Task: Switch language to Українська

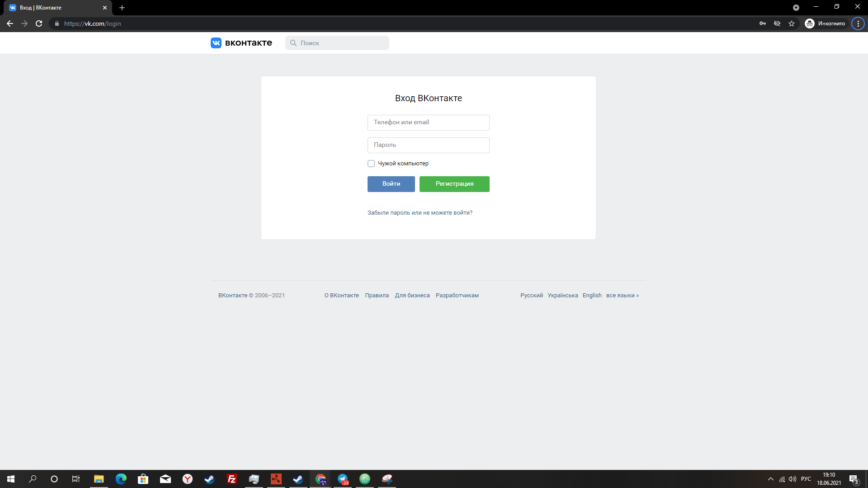Action: (x=563, y=296)
